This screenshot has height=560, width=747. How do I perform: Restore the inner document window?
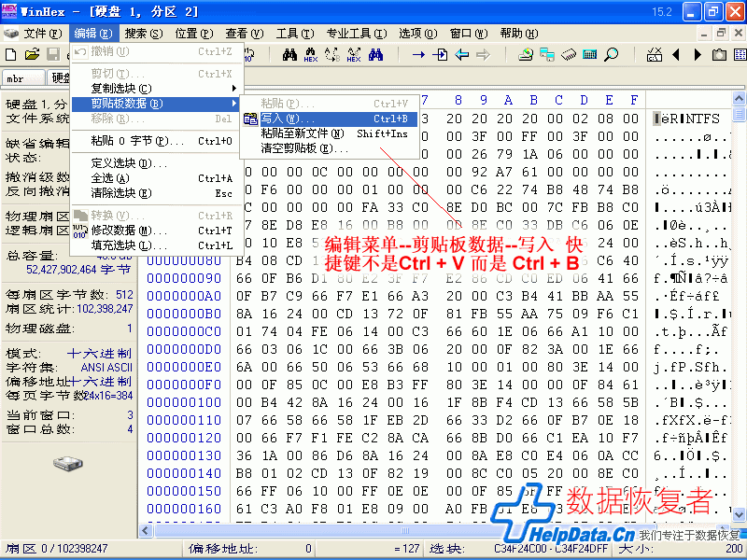[721, 34]
